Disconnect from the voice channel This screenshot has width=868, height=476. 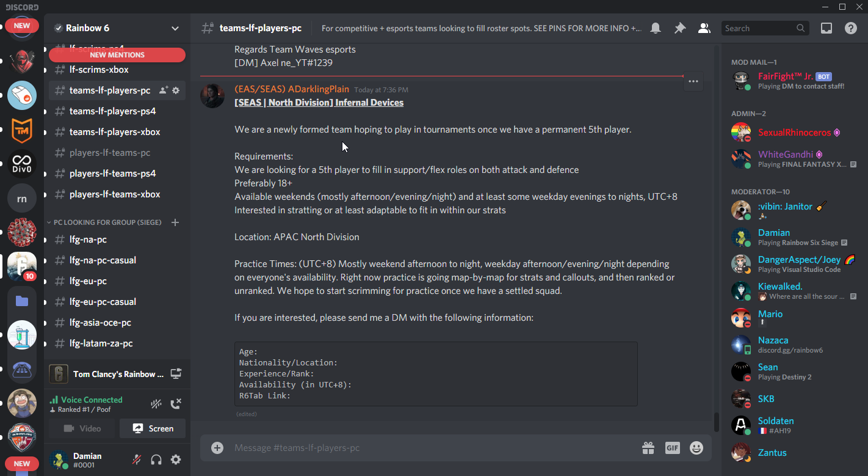tap(176, 403)
